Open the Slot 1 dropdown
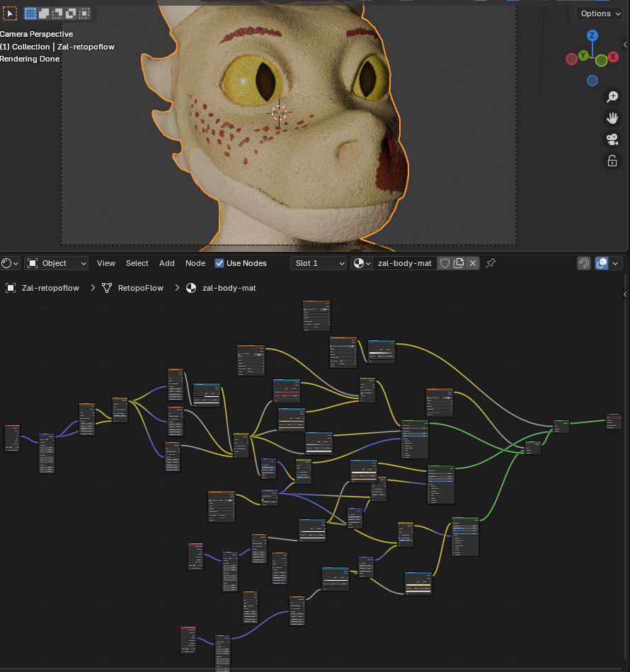630x672 pixels. pos(319,263)
